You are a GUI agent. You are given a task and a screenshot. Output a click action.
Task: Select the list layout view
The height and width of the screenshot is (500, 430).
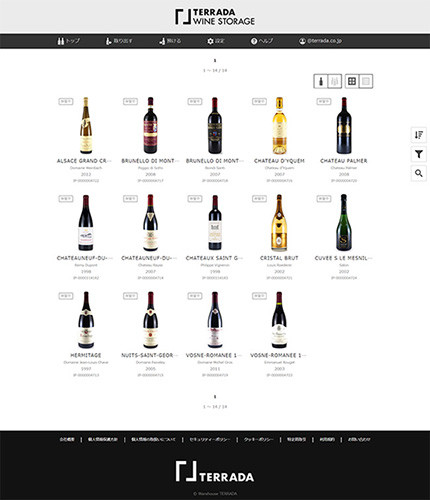(x=366, y=81)
